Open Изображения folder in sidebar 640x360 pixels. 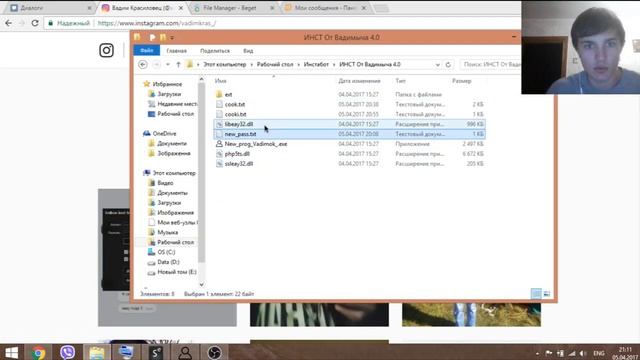tap(176, 213)
